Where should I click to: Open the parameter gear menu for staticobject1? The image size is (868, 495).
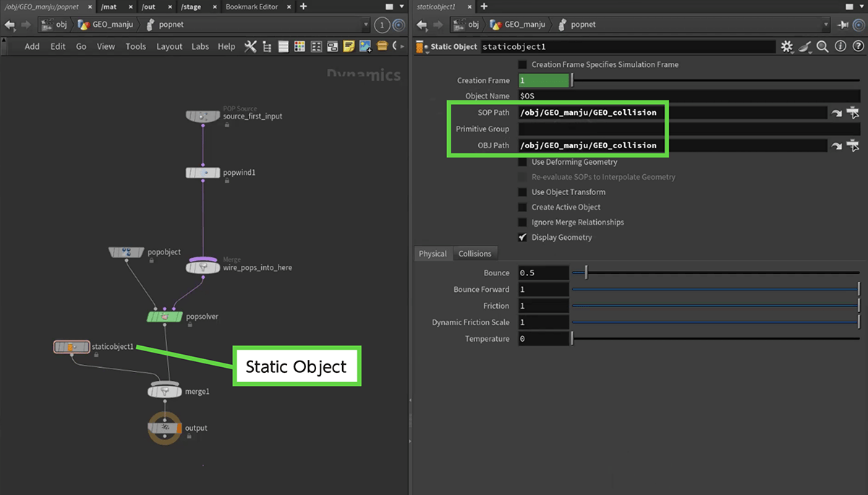point(787,46)
